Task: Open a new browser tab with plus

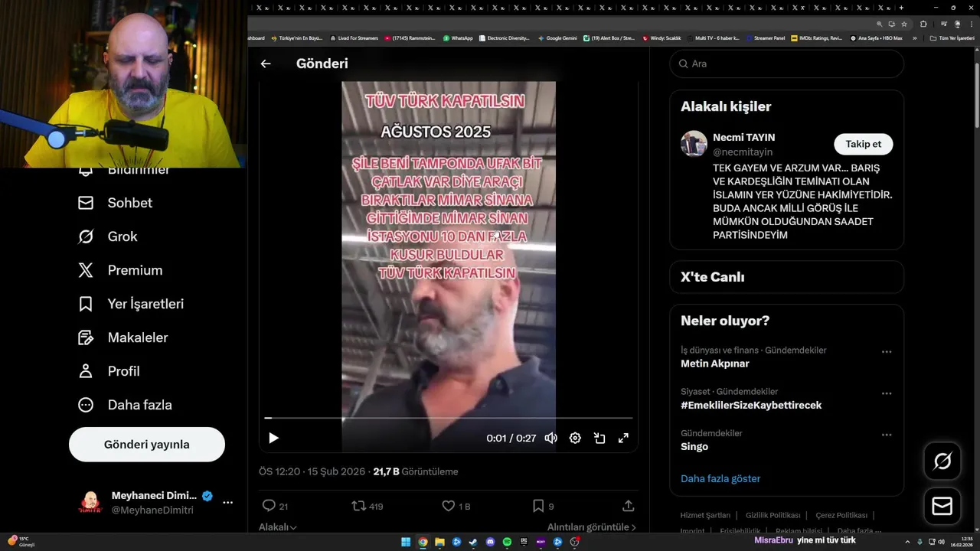Action: (901, 7)
